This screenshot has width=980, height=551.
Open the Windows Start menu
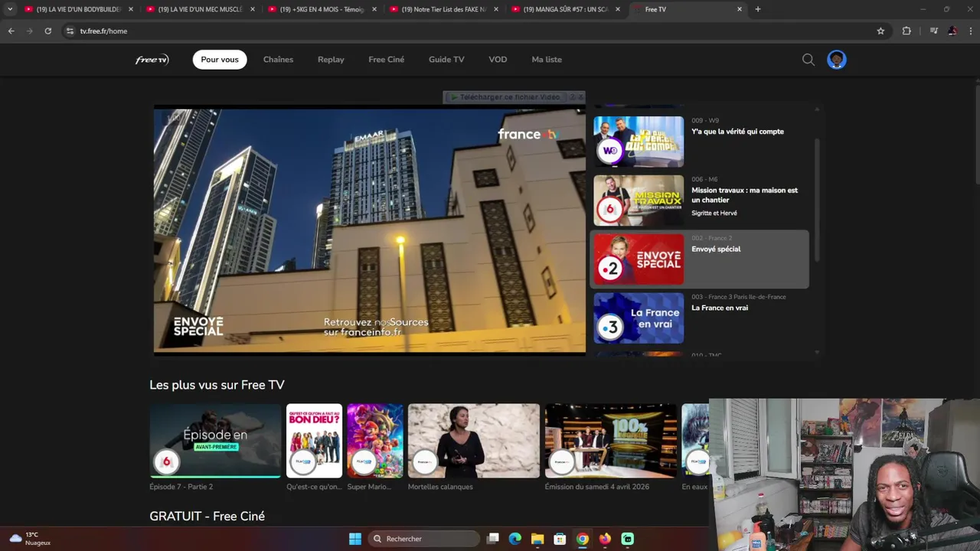pos(355,539)
